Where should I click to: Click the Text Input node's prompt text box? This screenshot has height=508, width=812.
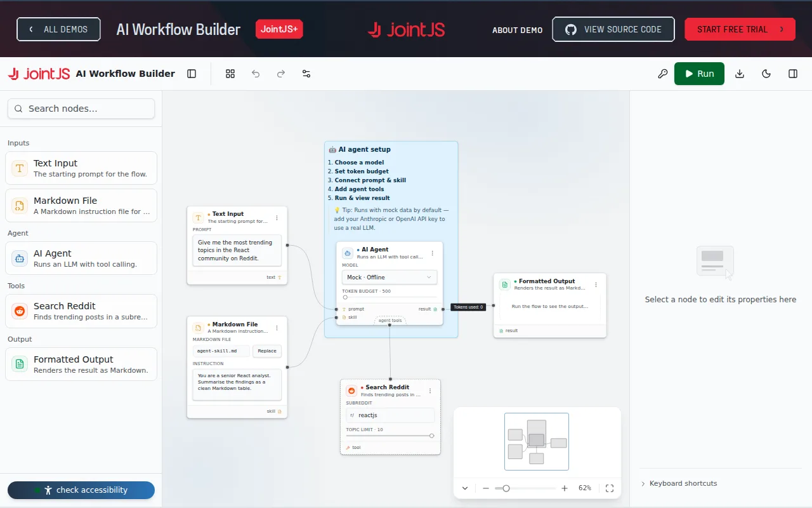(237, 250)
